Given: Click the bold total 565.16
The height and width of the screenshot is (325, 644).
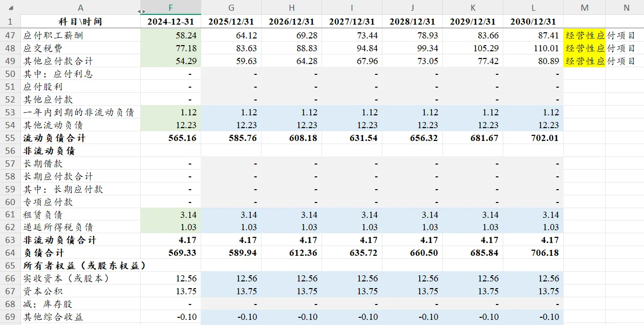Looking at the screenshot, I should (170, 138).
